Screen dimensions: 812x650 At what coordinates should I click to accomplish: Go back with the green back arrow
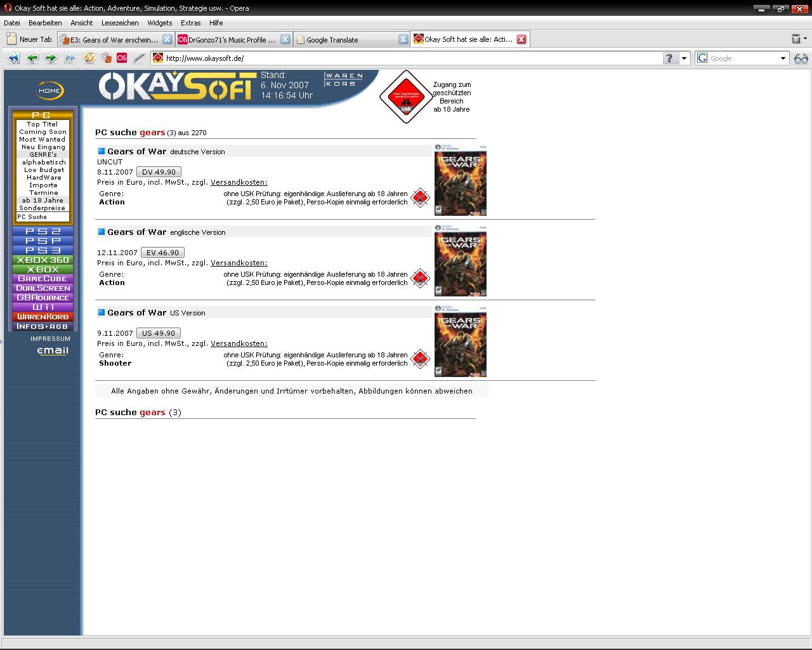32,58
